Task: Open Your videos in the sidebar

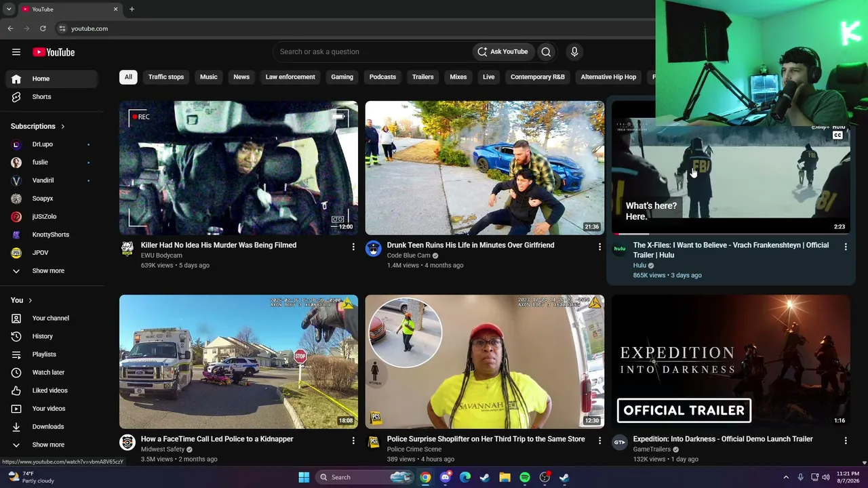Action: point(52,409)
